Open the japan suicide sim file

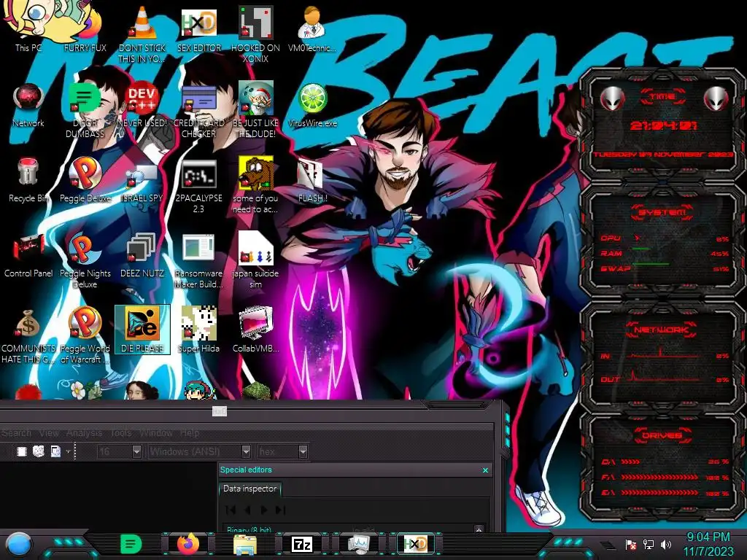tap(255, 260)
